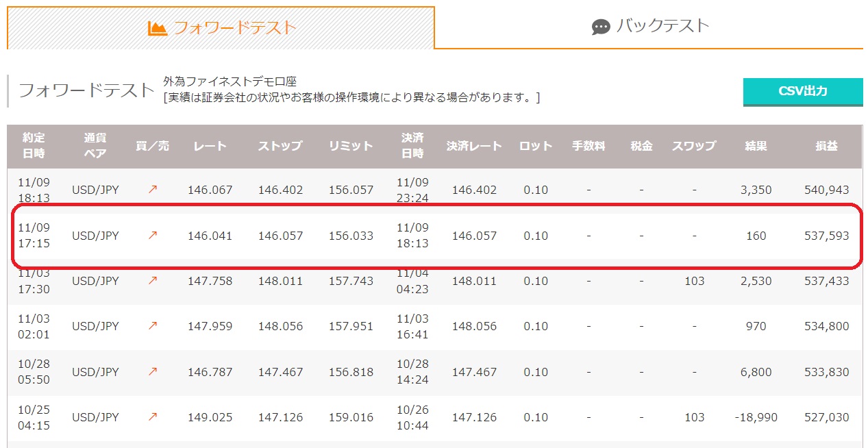Click the limit value 159.016

pyautogui.click(x=351, y=417)
